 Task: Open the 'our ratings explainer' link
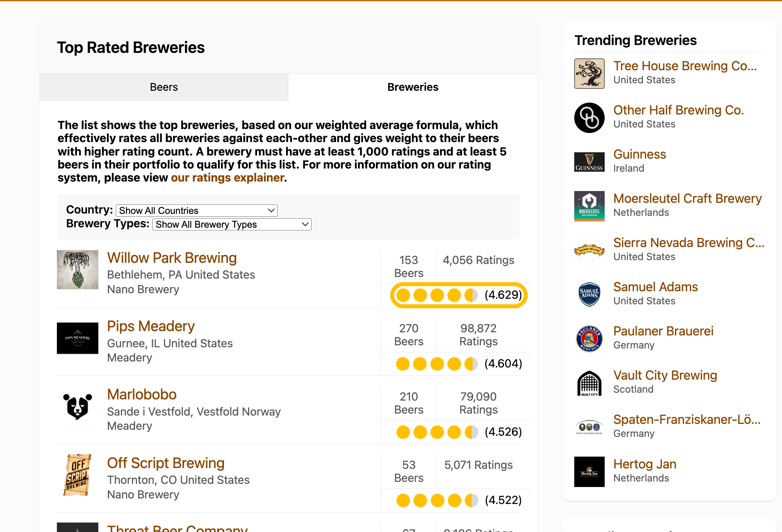(x=227, y=178)
